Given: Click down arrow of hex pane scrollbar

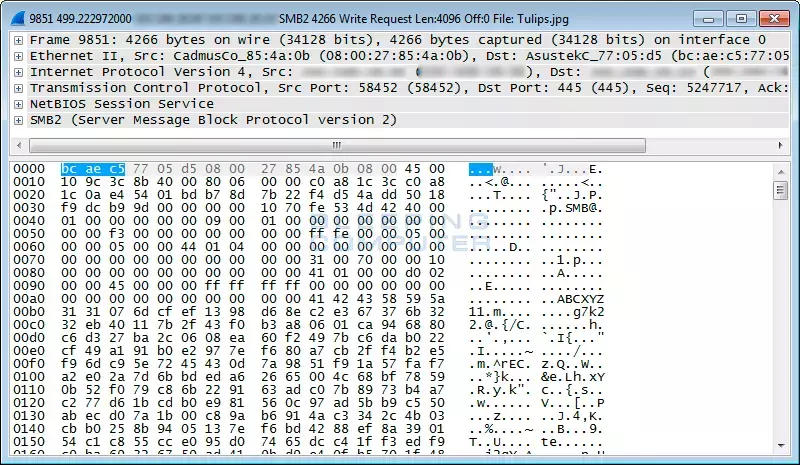Looking at the screenshot, I should click(x=781, y=446).
